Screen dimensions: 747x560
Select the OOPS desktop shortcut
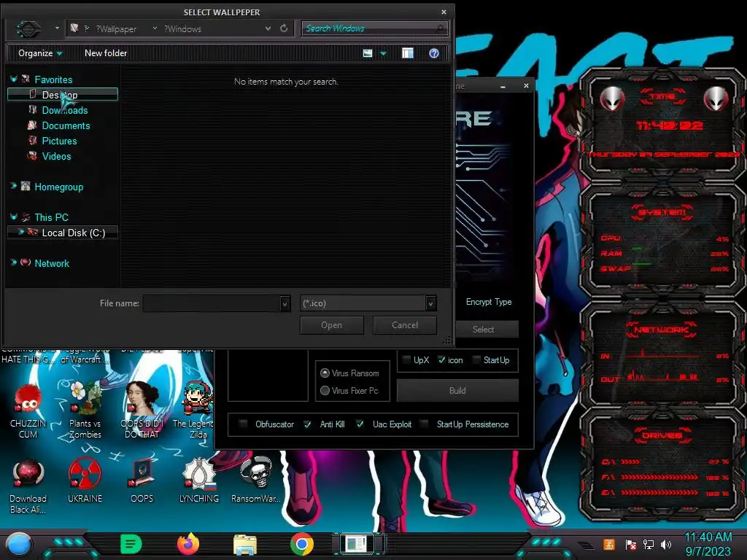tap(142, 481)
